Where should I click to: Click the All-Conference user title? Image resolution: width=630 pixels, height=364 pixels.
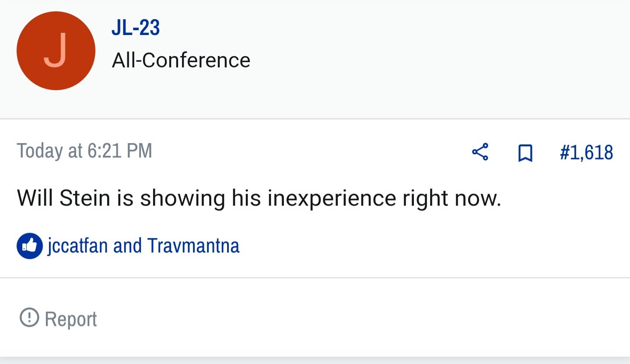pyautogui.click(x=181, y=60)
